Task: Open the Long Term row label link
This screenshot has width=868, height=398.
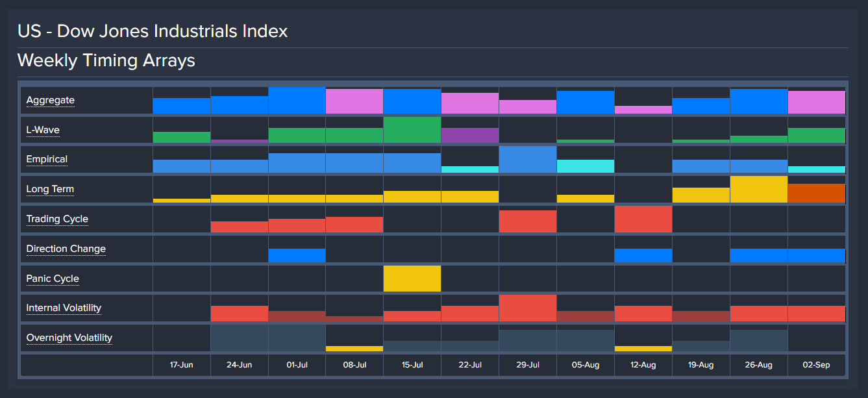Action: tap(50, 189)
